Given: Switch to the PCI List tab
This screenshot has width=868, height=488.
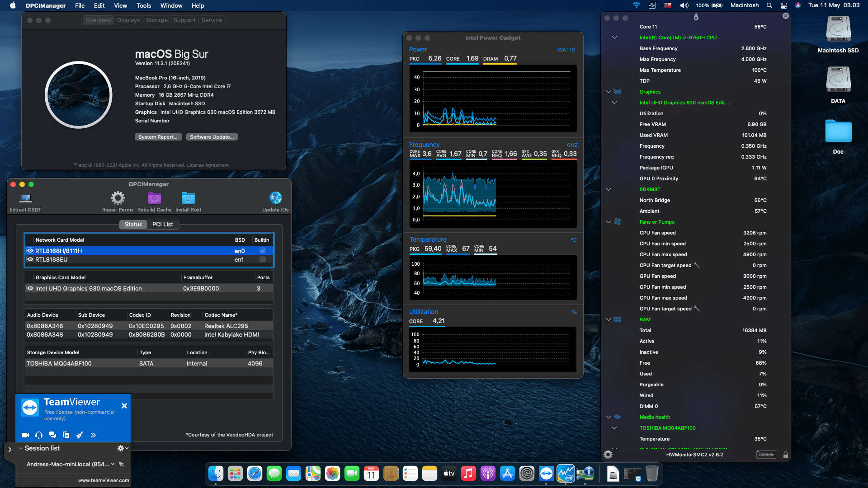Looking at the screenshot, I should click(162, 224).
